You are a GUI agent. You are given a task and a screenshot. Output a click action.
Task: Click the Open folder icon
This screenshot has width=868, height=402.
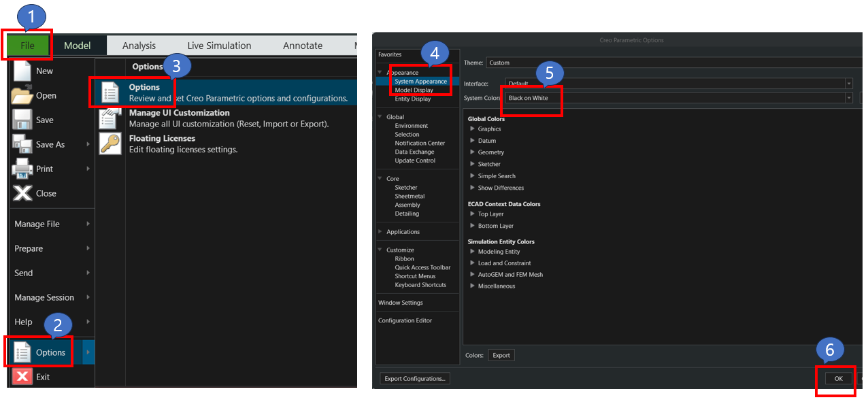coord(22,95)
